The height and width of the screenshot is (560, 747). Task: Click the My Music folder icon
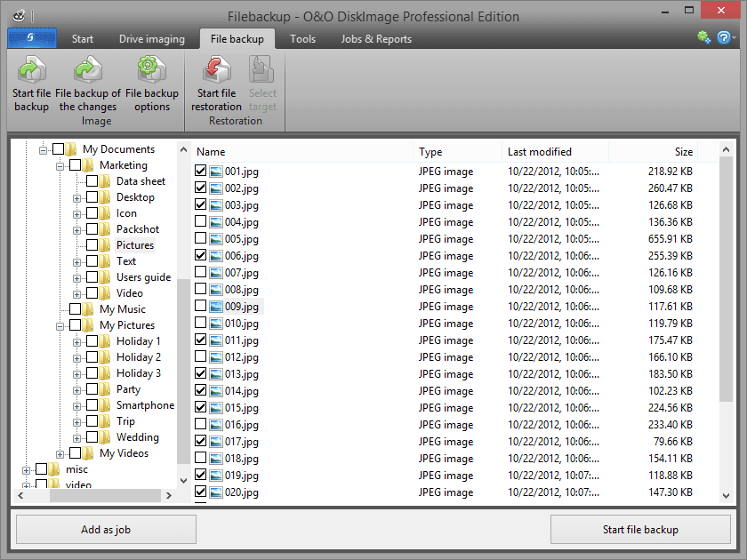(x=88, y=309)
